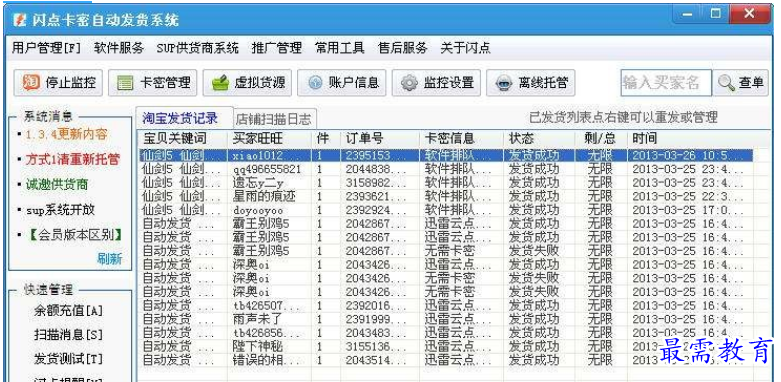Click the 查单 search button text
This screenshot has width=781, height=382.
[x=751, y=83]
